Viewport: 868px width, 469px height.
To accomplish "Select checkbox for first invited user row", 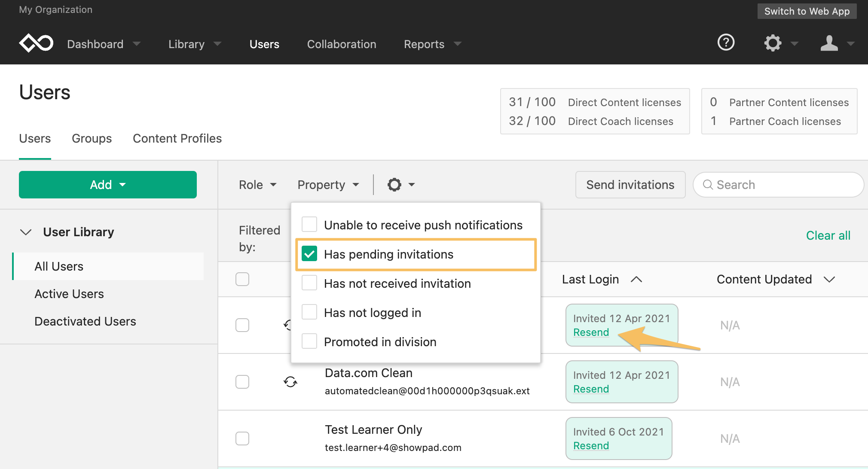I will (242, 325).
